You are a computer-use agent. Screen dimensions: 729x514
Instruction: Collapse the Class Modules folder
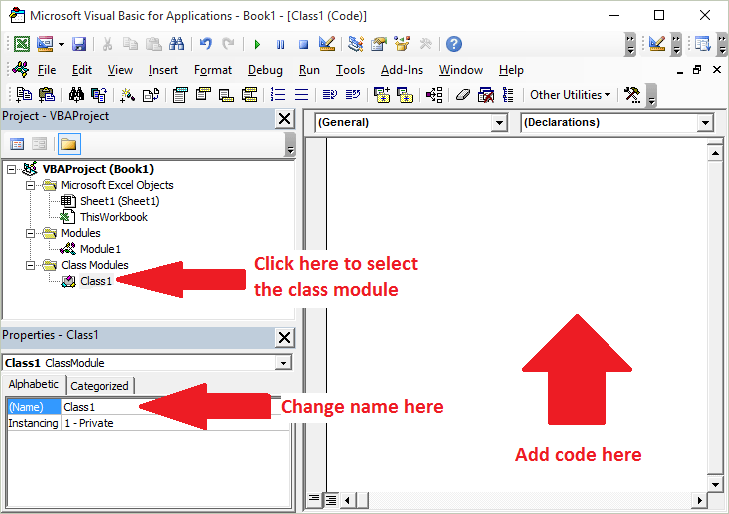point(30,265)
